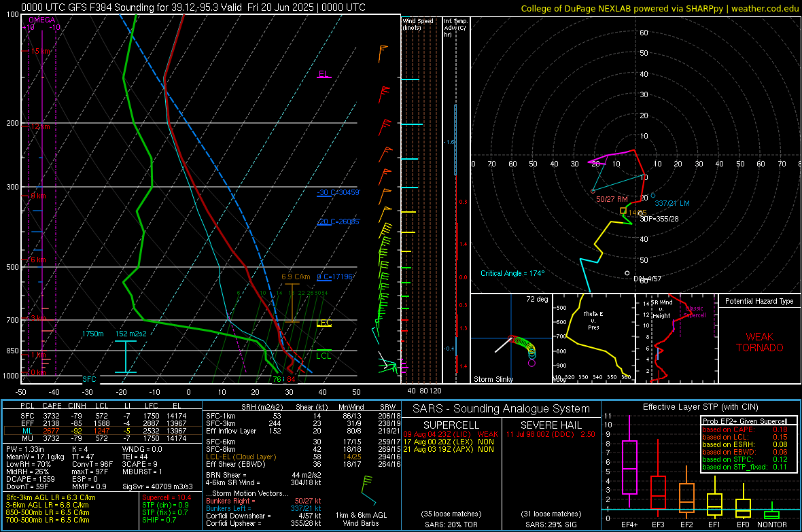Click the STP (cin) = 0.9 value

(165, 505)
